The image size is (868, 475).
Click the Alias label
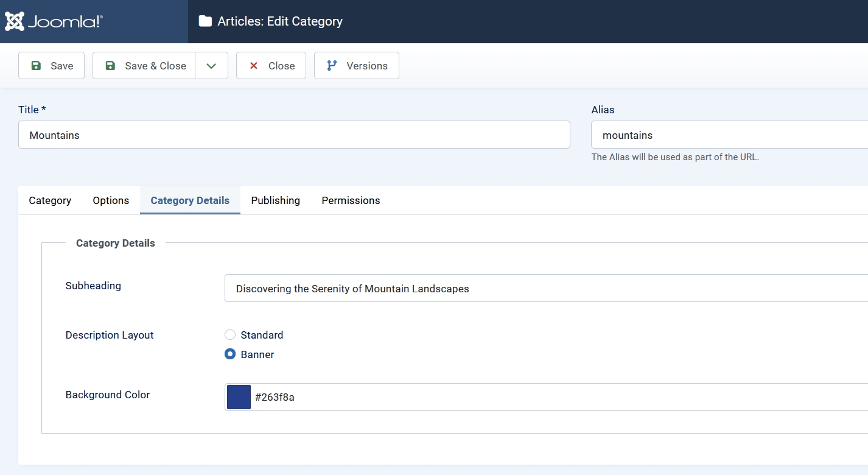click(x=603, y=110)
